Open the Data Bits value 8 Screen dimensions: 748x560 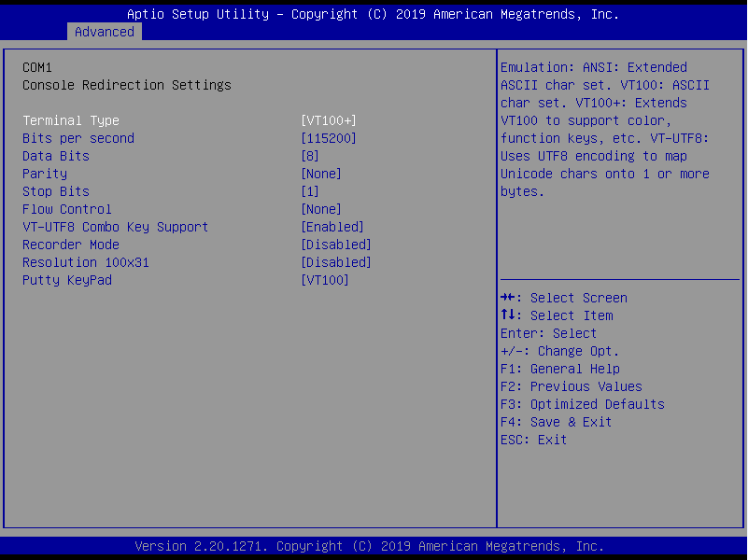pyautogui.click(x=310, y=156)
